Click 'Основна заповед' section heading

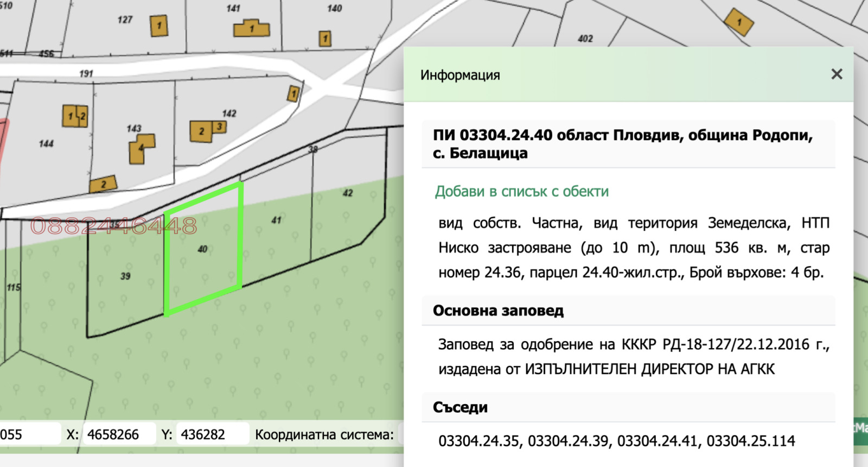[498, 311]
